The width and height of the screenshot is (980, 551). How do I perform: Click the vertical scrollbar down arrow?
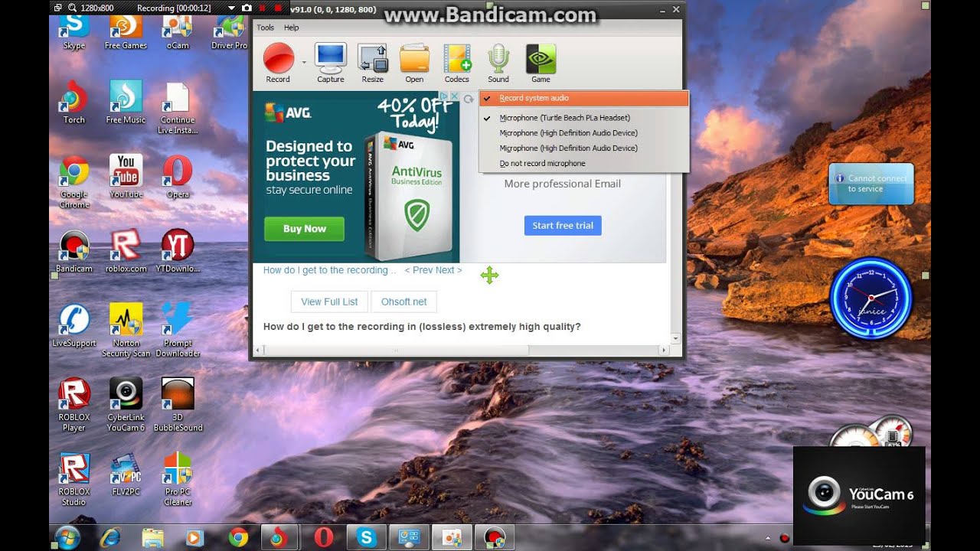click(x=675, y=337)
